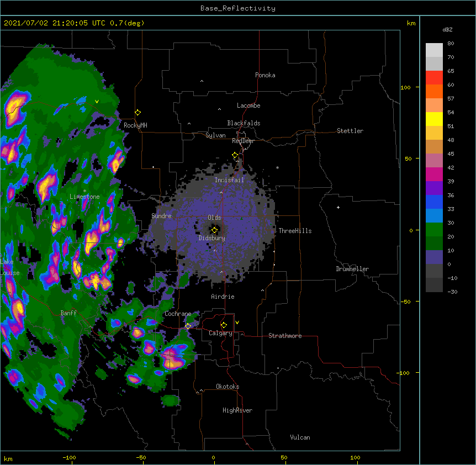Pick the yellow 51-54 dBZ legend swatch
Screen dimensions: 476x465
point(434,119)
